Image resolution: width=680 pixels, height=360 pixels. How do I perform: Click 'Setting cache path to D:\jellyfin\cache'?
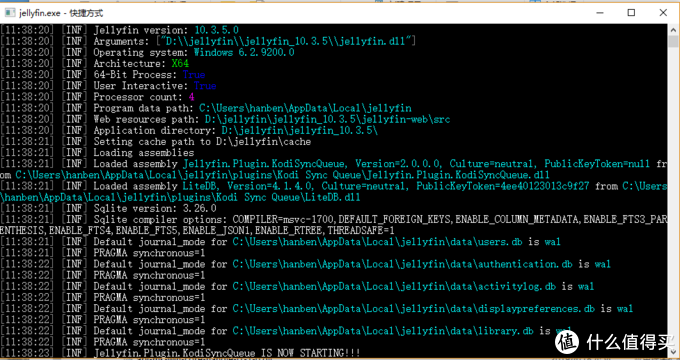[203, 142]
